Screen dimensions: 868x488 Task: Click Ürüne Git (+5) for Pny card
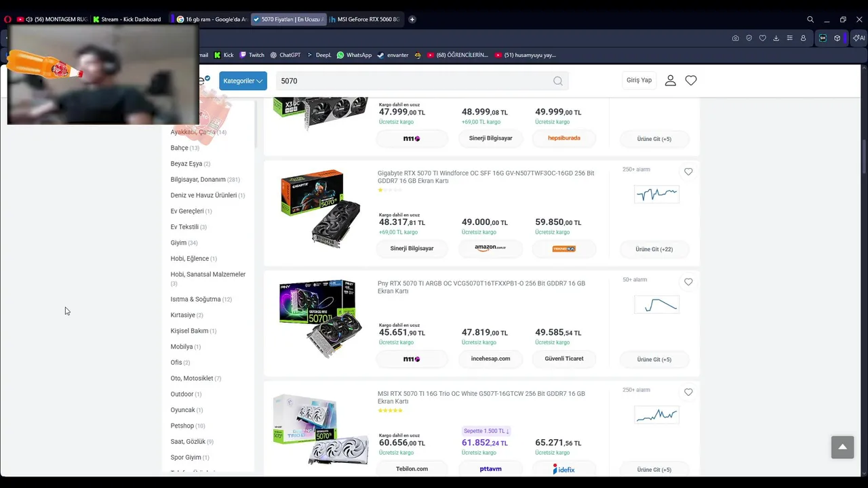point(654,359)
